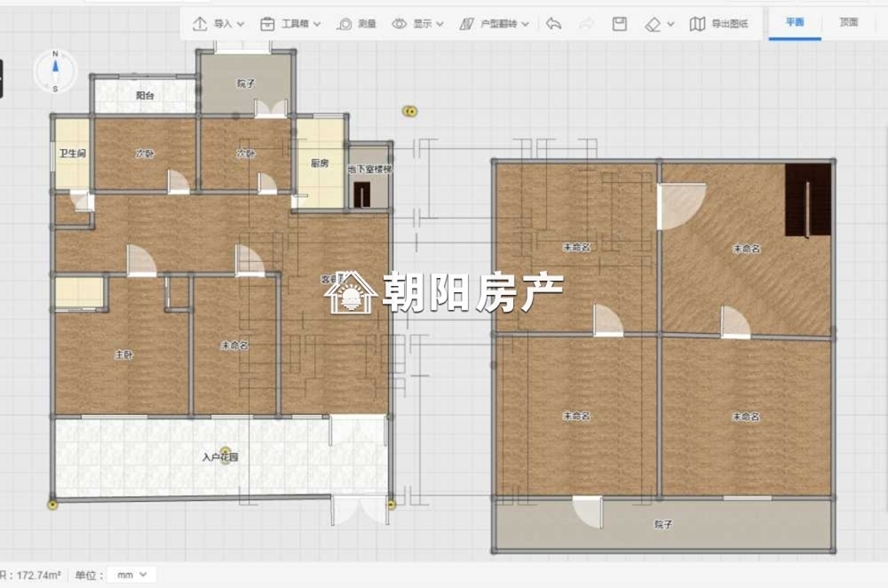Switch to the 平面 tab
888x588 pixels.
tap(795, 23)
